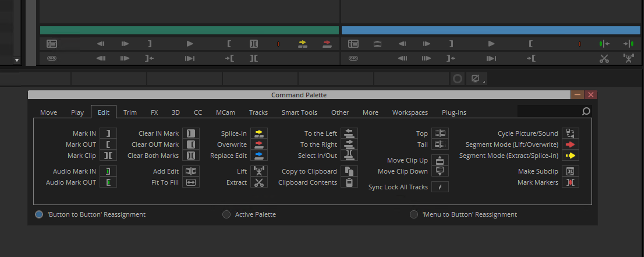Click the Extract scissors icon in palette
The width and height of the screenshot is (644, 257).
[x=259, y=182]
